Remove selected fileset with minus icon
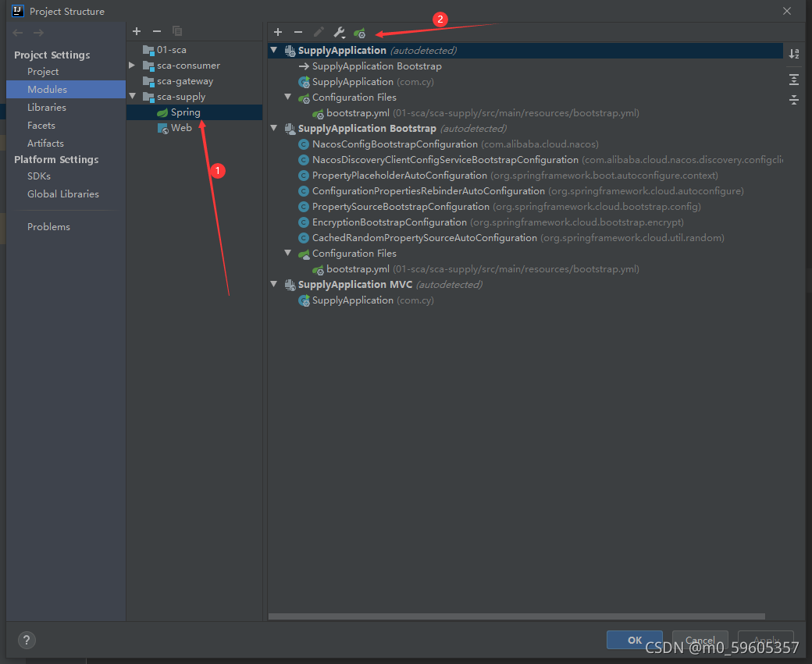This screenshot has width=812, height=664. click(x=298, y=32)
